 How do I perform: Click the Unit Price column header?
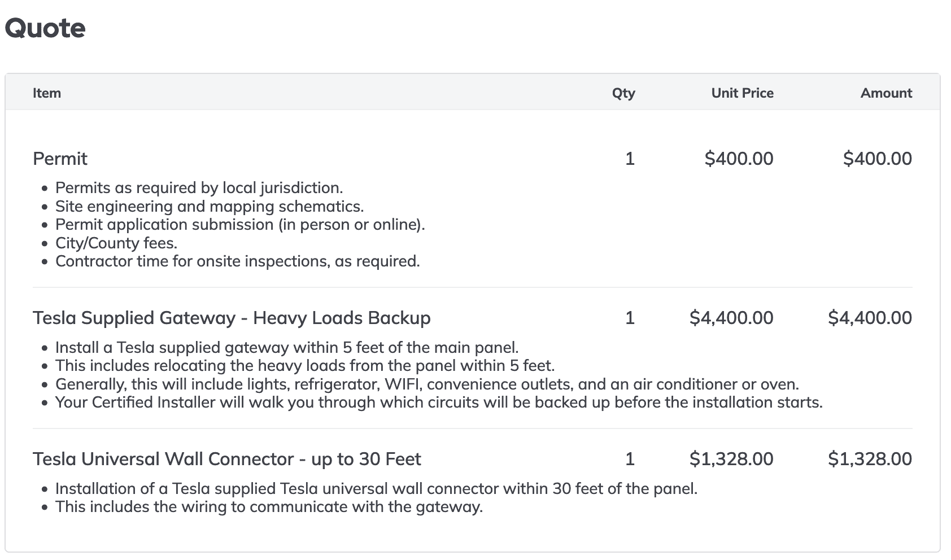click(x=742, y=93)
